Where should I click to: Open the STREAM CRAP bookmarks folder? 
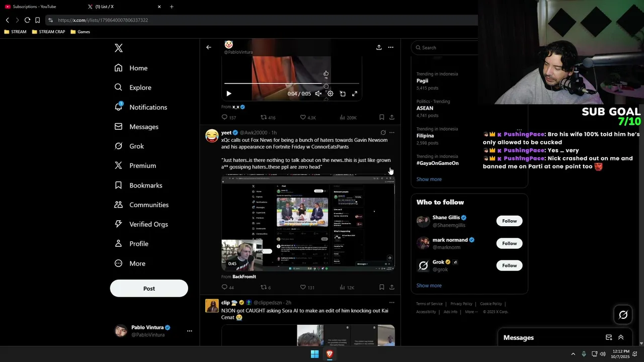(48, 32)
